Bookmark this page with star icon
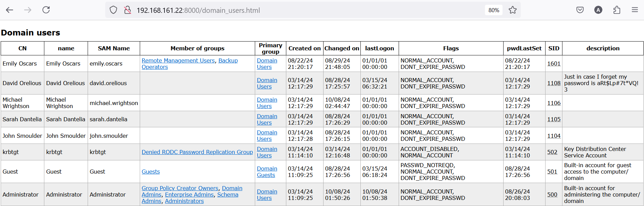 click(513, 10)
